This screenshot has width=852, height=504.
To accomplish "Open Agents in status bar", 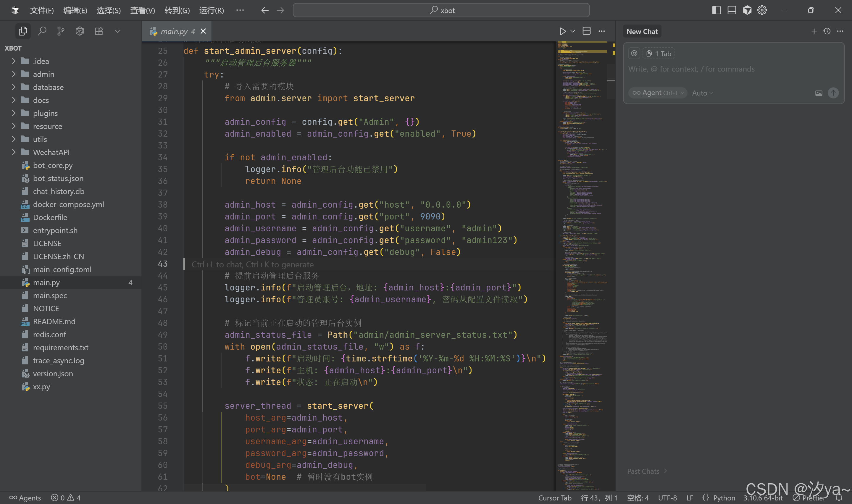I will point(25,498).
